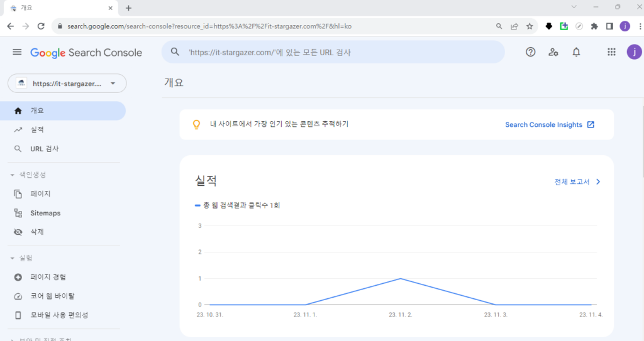Go back with browser back arrow

click(10, 26)
